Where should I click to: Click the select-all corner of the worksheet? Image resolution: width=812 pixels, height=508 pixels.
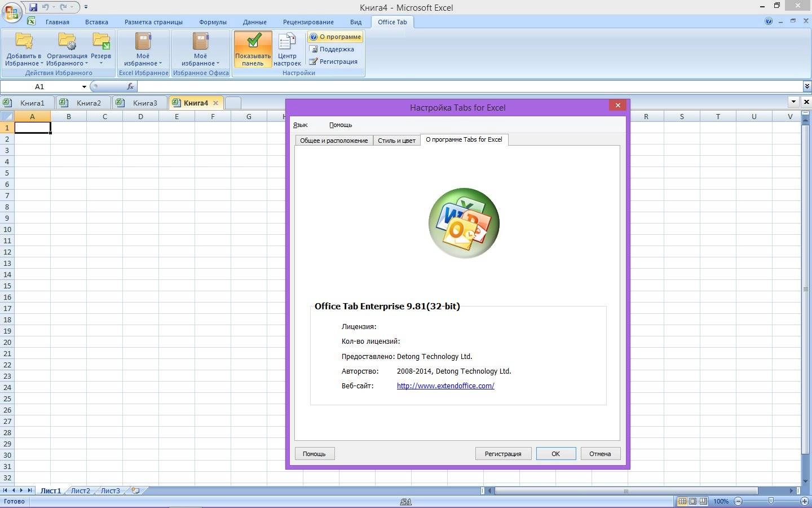7,116
